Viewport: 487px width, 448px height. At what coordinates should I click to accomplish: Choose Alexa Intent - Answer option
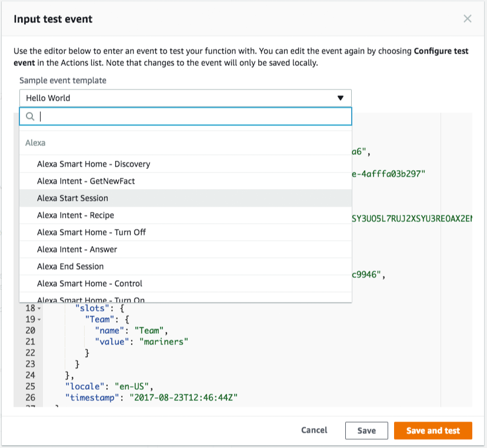77,250
